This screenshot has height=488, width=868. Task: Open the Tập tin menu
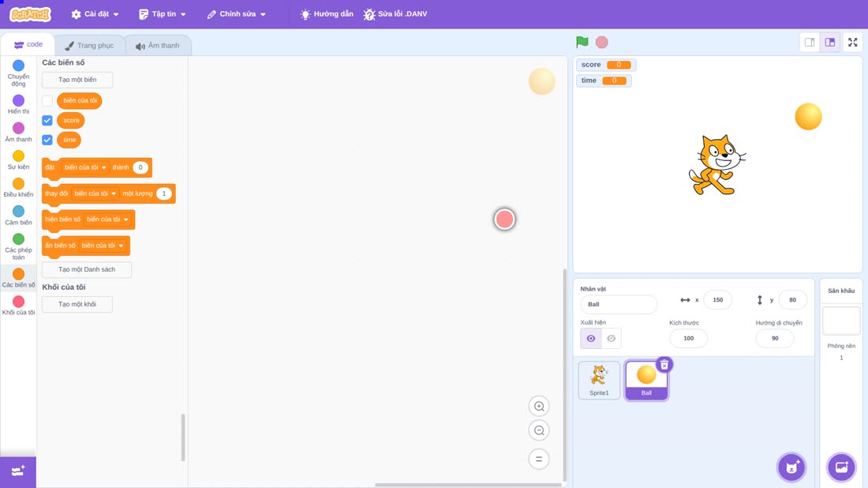(163, 14)
